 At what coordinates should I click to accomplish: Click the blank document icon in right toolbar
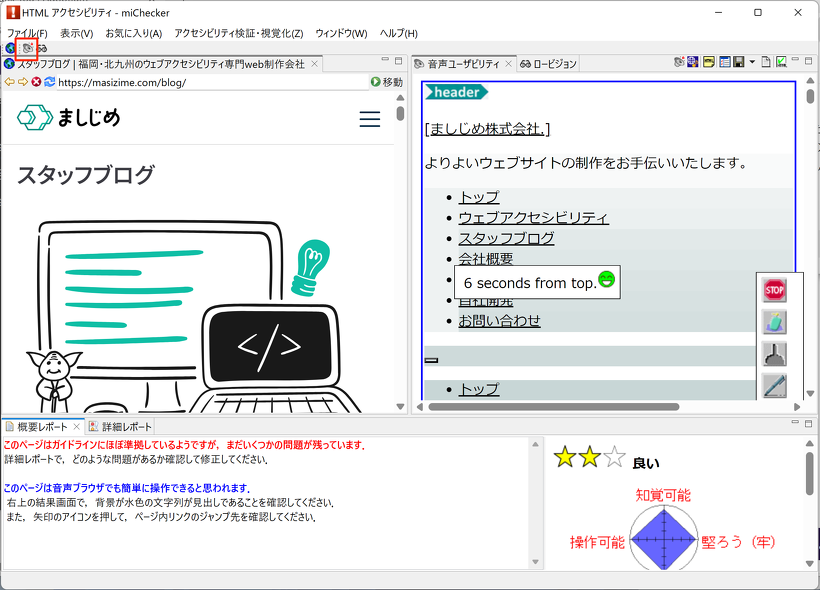[766, 62]
